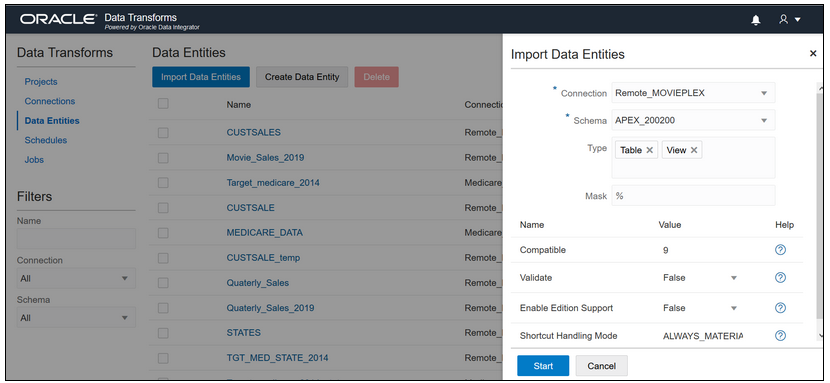
Task: Check the box for Quaterly_Sales row
Action: pyautogui.click(x=163, y=283)
